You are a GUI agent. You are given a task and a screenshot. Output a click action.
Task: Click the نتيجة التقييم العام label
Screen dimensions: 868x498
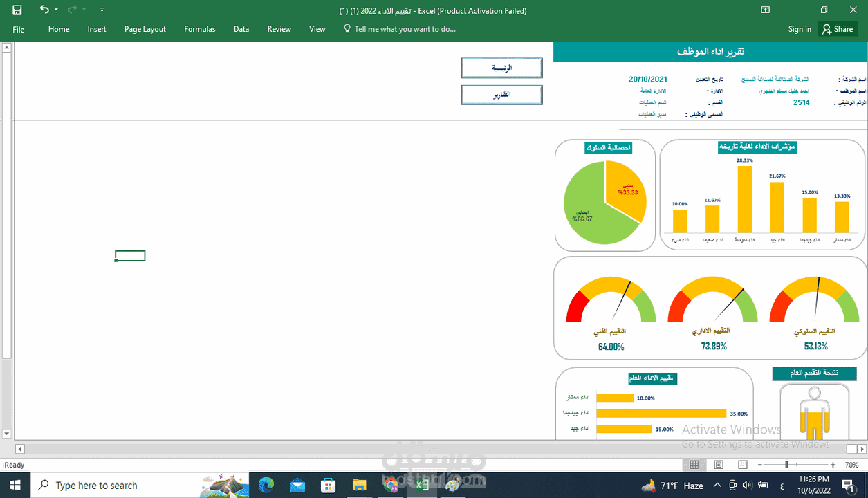814,373
